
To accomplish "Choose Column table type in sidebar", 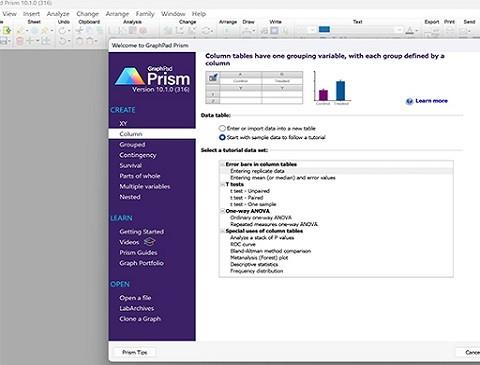I will click(152, 134).
